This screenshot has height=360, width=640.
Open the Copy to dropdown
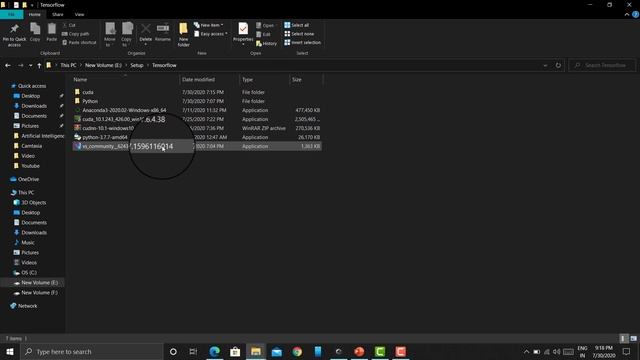[127, 35]
